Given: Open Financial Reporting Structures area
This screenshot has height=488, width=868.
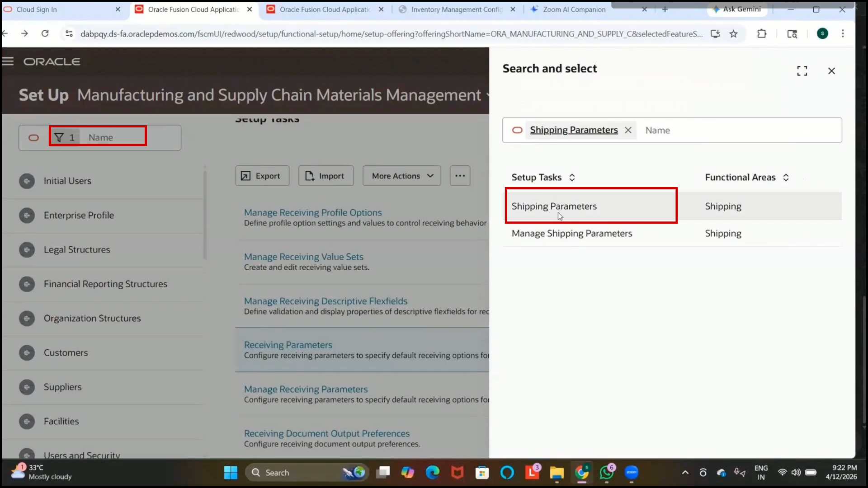Looking at the screenshot, I should pos(105,284).
